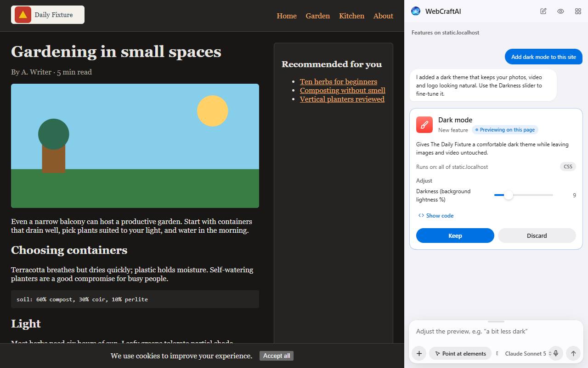Image resolution: width=588 pixels, height=368 pixels.
Task: Click the CSS tag badge
Action: pos(568,167)
